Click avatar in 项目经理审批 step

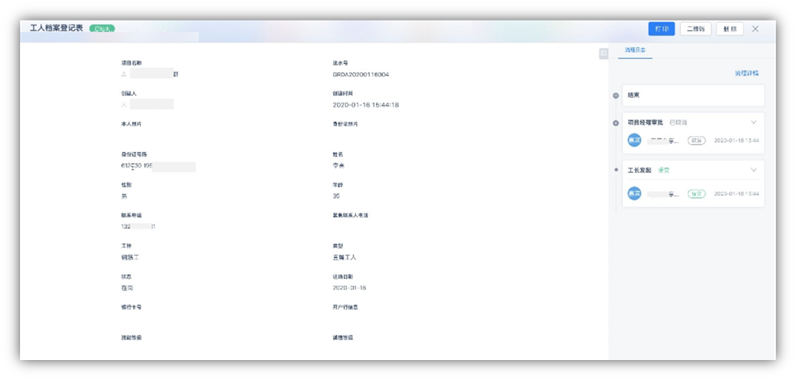634,140
